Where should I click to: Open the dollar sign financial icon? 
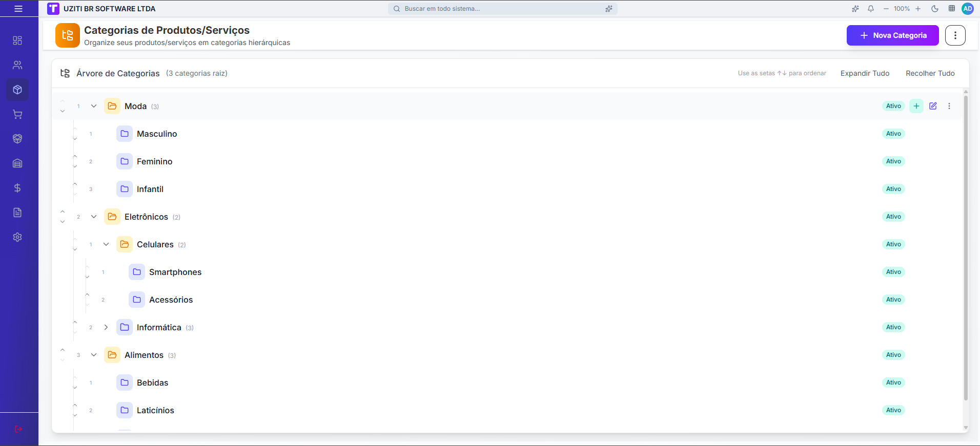coord(17,188)
